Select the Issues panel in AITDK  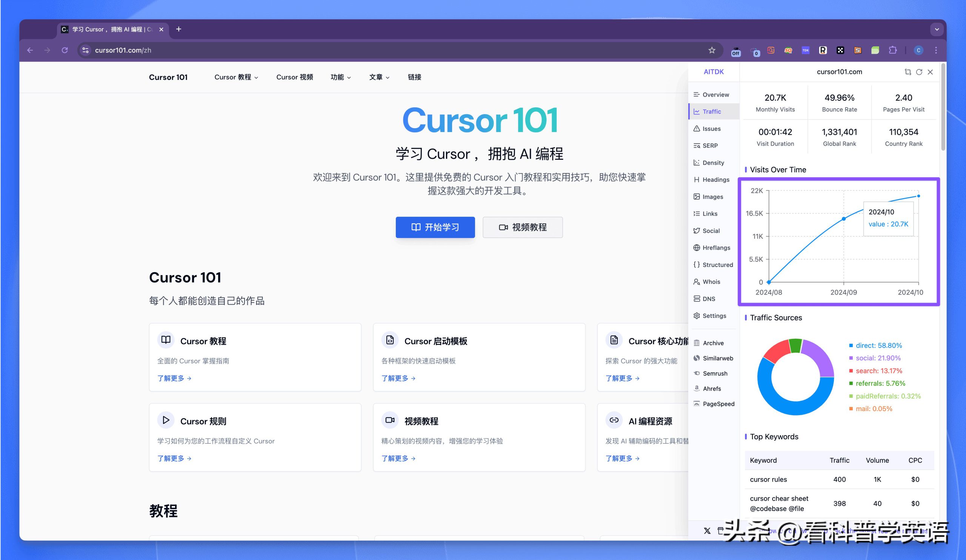711,129
